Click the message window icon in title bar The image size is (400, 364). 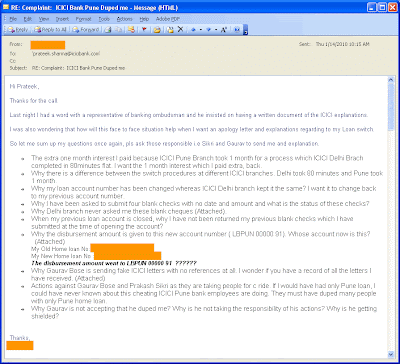point(6,7)
